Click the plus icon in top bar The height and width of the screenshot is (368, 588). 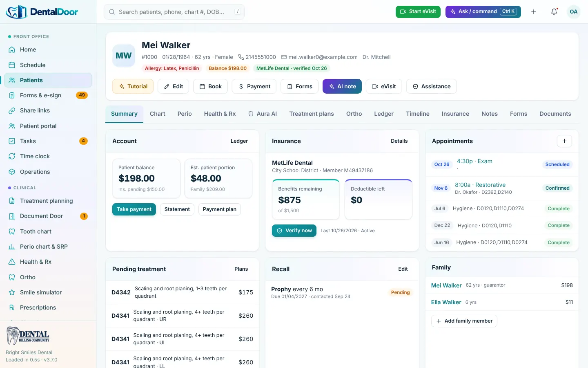(534, 12)
